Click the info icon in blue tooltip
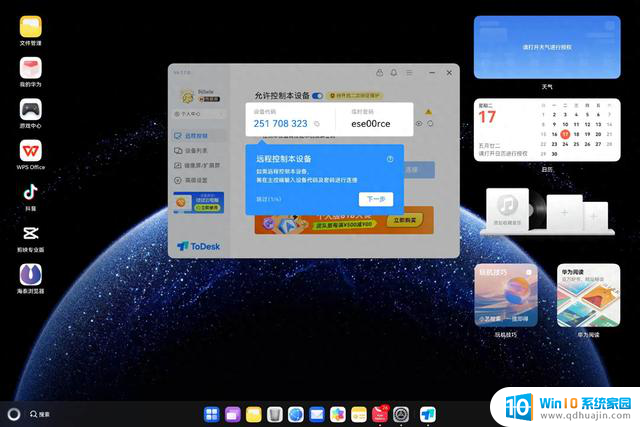 tap(390, 159)
